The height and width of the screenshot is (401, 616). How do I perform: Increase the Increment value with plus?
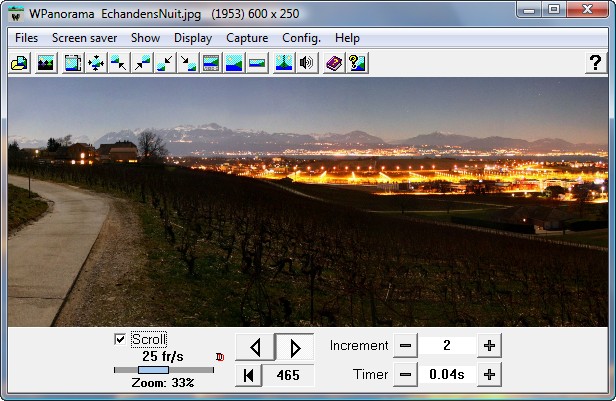point(489,346)
